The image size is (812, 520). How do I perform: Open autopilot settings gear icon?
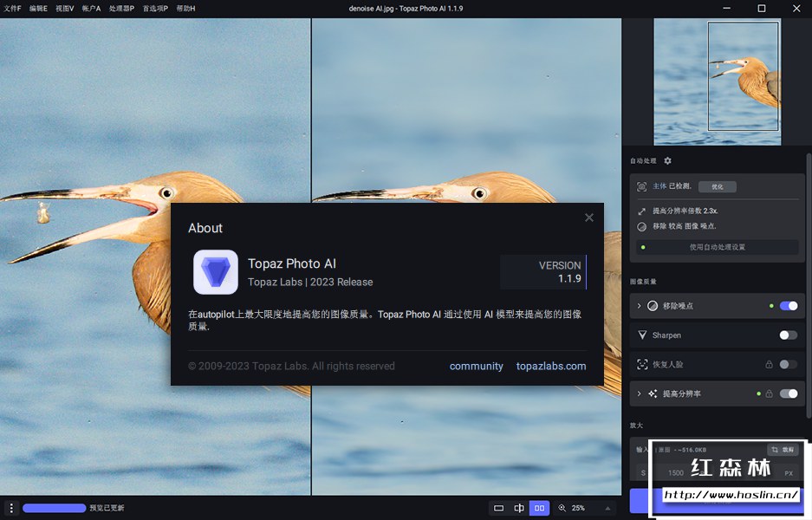tap(667, 160)
